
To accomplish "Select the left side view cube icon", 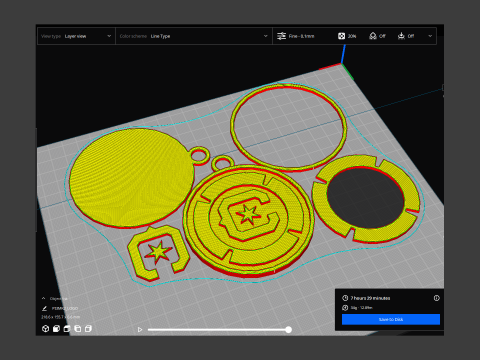I will pos(78,329).
